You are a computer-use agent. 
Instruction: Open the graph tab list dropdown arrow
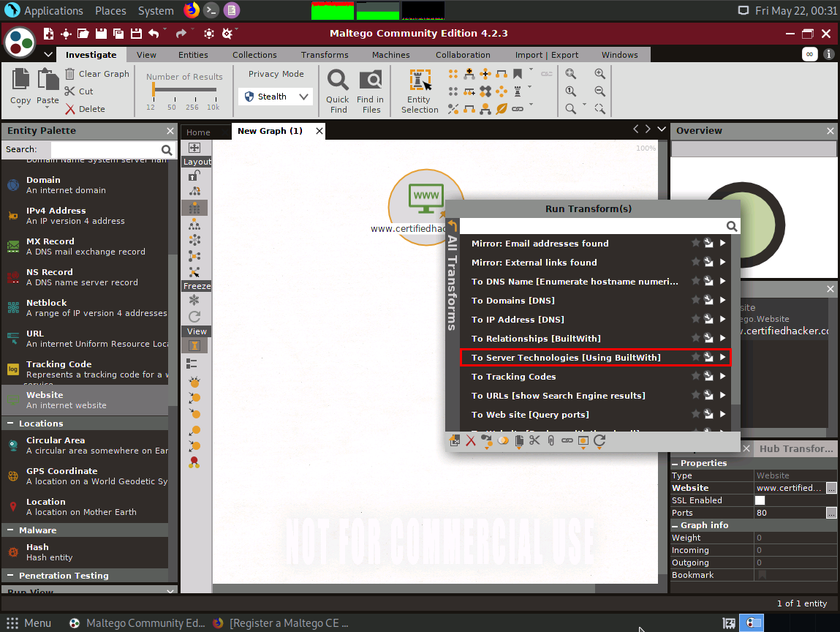click(x=662, y=129)
